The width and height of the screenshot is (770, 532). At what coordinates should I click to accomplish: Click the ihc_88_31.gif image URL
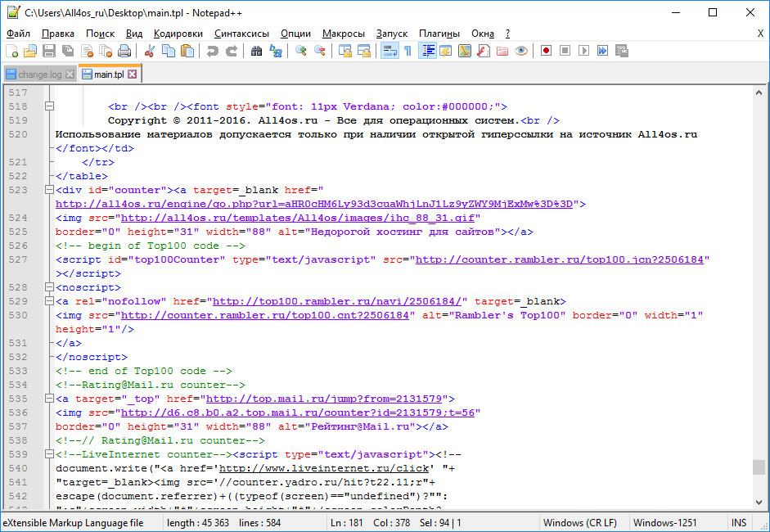click(298, 218)
